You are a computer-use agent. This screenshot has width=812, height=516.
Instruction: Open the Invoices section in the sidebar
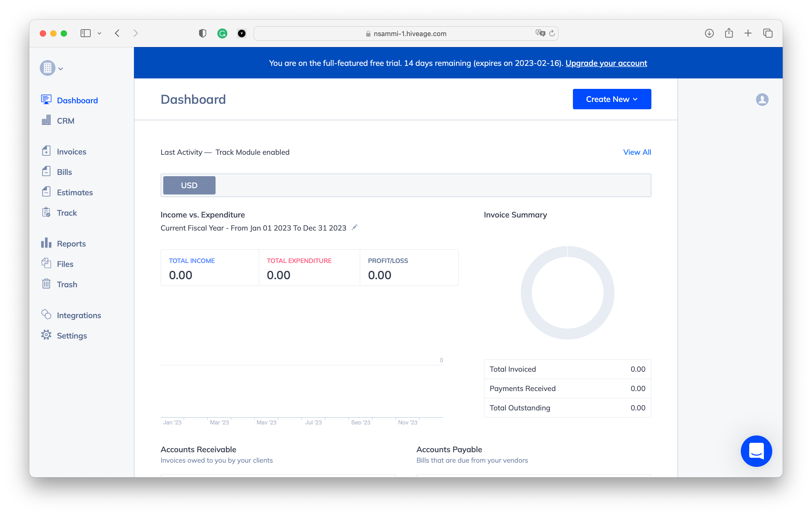pyautogui.click(x=71, y=152)
